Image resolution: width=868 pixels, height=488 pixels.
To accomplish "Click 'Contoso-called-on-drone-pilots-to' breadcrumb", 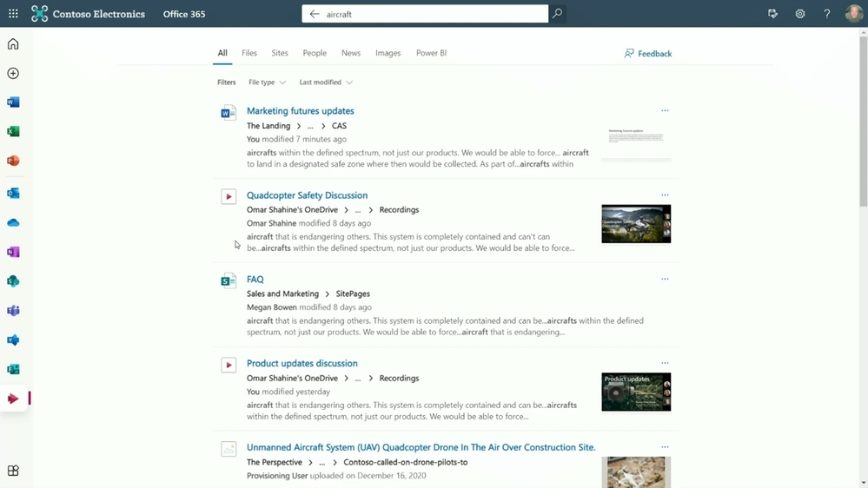I will point(406,463).
